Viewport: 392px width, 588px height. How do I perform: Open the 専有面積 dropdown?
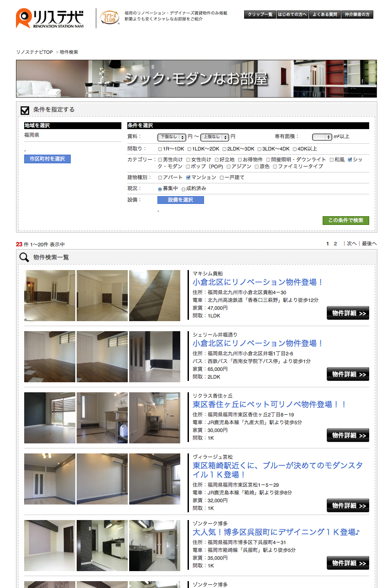click(322, 137)
